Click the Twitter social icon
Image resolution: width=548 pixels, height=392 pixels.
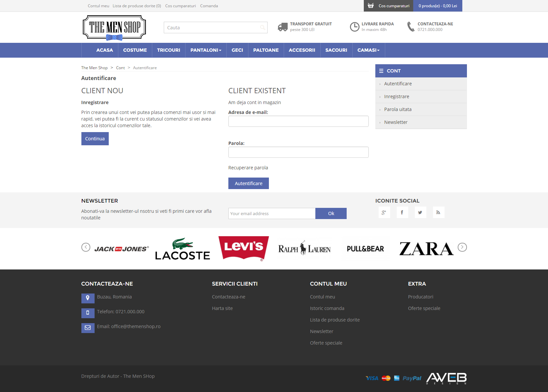point(420,212)
